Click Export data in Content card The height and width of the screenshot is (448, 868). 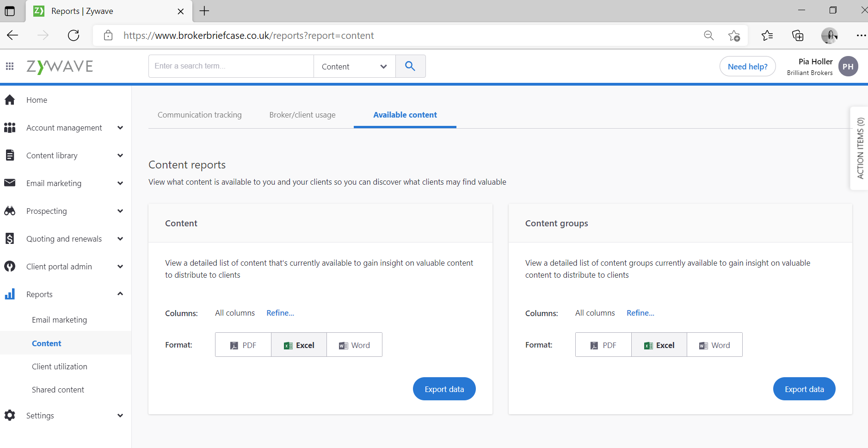click(x=444, y=389)
